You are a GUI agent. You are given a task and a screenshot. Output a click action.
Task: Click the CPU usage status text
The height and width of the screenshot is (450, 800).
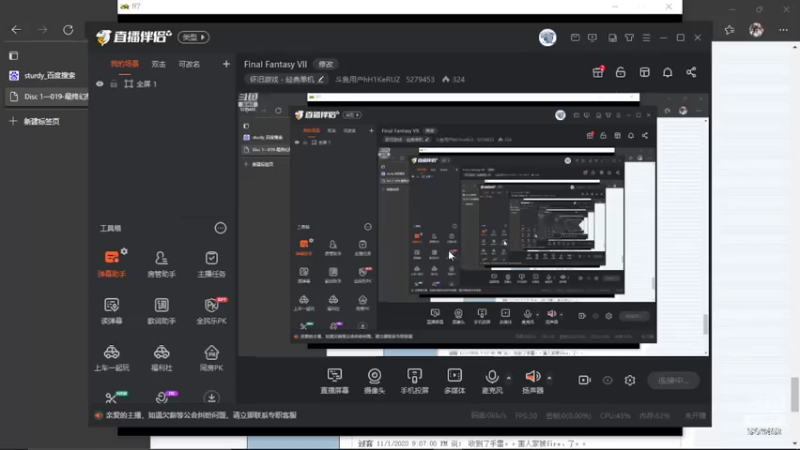tap(615, 416)
